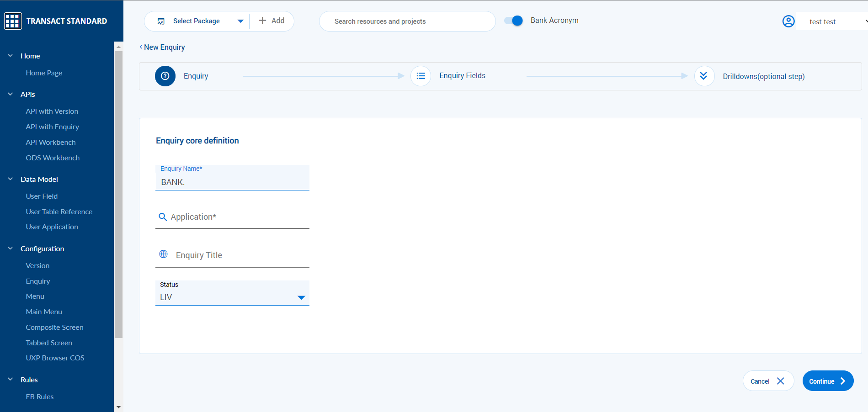Click the Drilldowns double-chevron step icon
This screenshot has height=412, width=868.
pos(704,76)
